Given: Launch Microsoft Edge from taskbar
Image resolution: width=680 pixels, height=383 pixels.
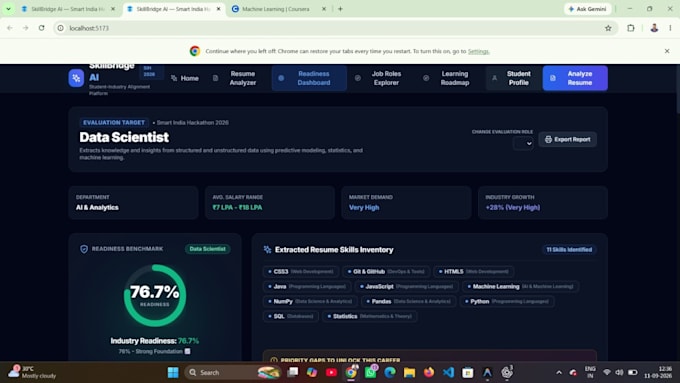Looking at the screenshot, I should 390,373.
